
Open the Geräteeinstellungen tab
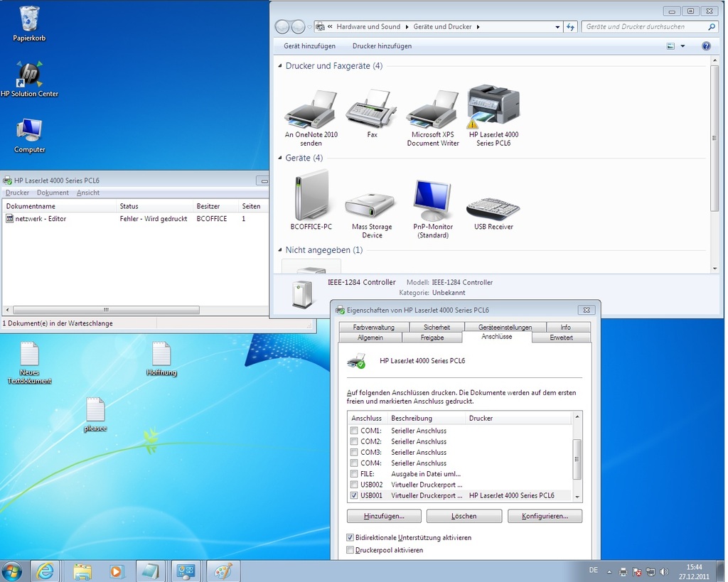coord(505,327)
